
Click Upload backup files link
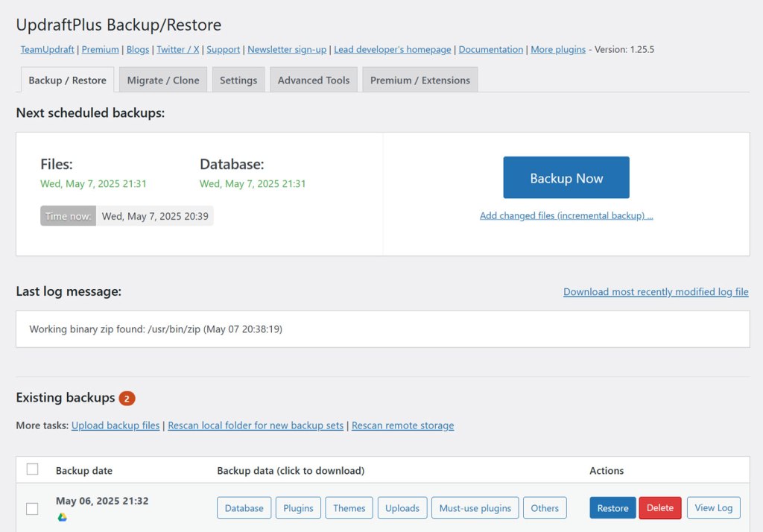tap(115, 425)
